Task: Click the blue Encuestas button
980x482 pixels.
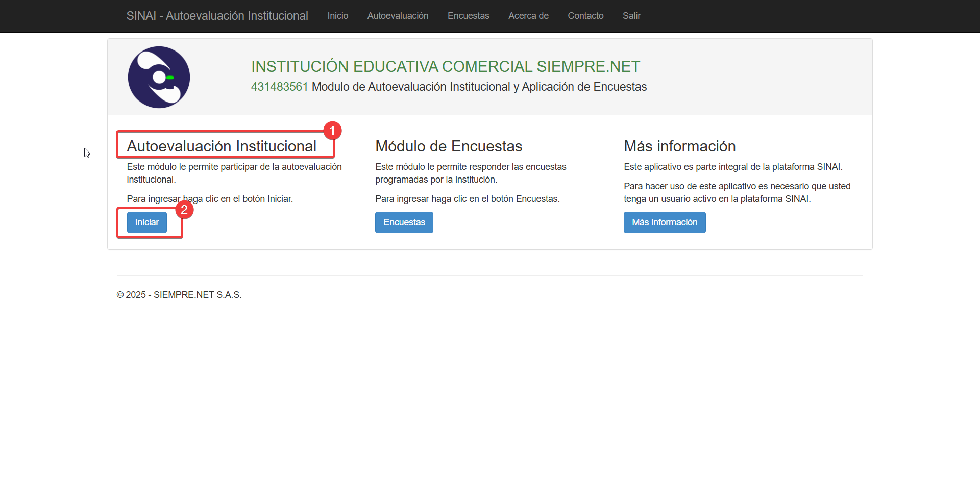Action: coord(404,222)
